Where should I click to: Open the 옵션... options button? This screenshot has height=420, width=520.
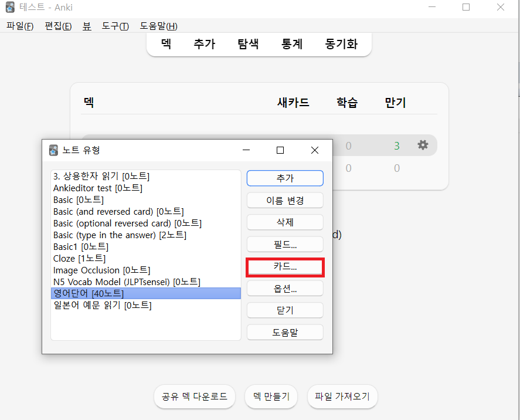point(285,289)
